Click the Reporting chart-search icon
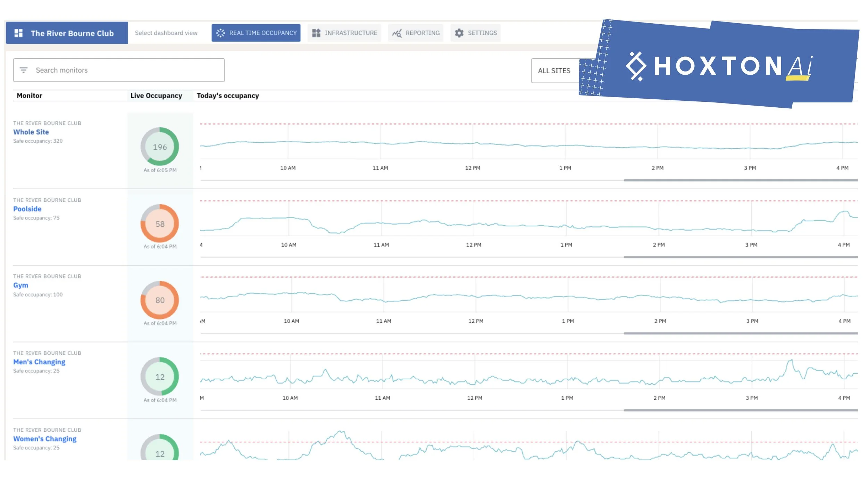Viewport: 868px width, 489px height. [x=397, y=33]
